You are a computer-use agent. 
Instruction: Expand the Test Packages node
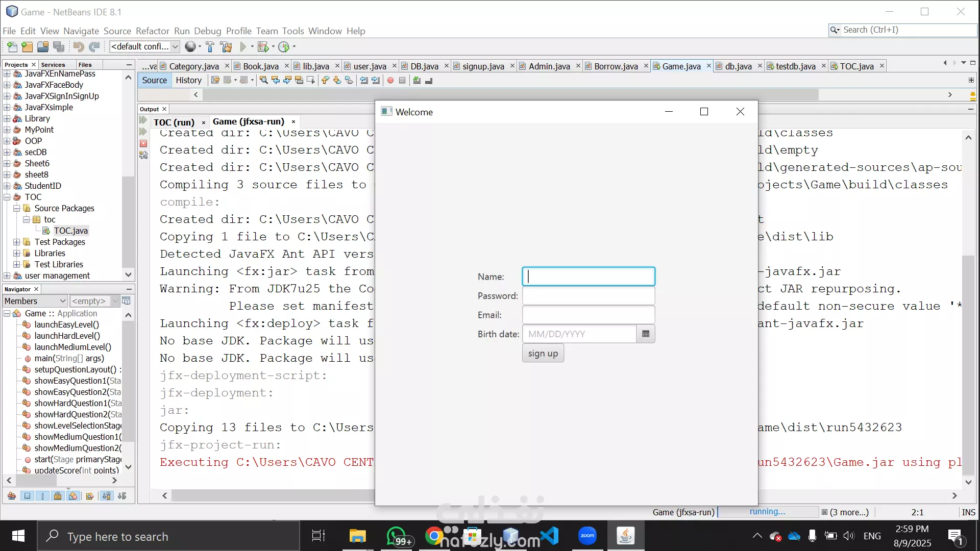click(17, 242)
